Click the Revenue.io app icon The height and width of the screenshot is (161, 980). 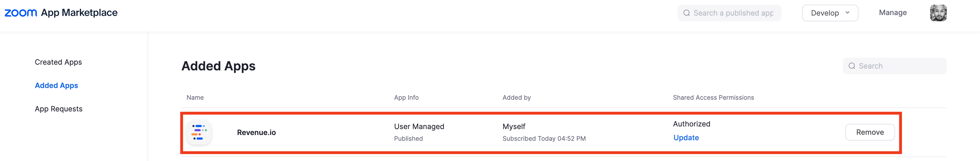tap(199, 132)
